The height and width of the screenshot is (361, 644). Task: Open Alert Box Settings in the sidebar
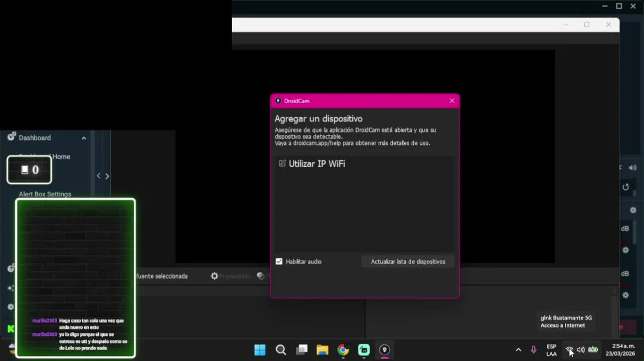tap(45, 194)
